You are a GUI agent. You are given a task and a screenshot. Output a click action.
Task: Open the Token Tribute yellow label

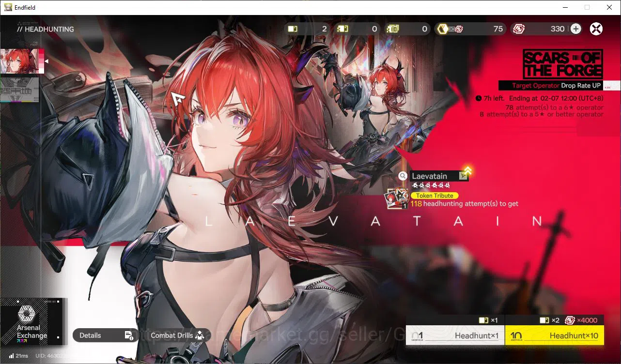(435, 196)
